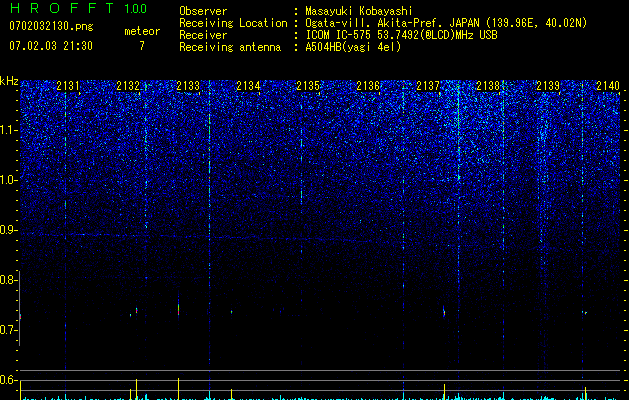
Task: Click the Observer label
Action: point(203,11)
